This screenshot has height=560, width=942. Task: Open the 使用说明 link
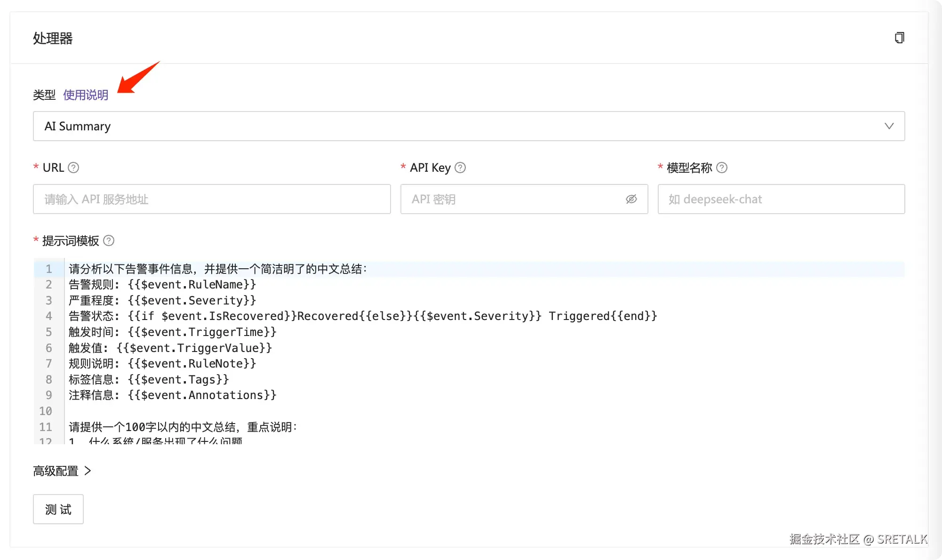click(86, 95)
